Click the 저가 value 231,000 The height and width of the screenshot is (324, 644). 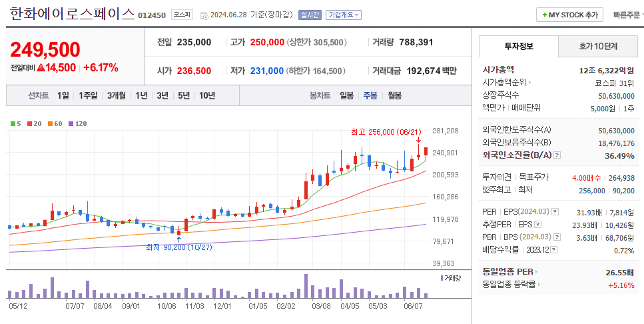[x=267, y=71]
